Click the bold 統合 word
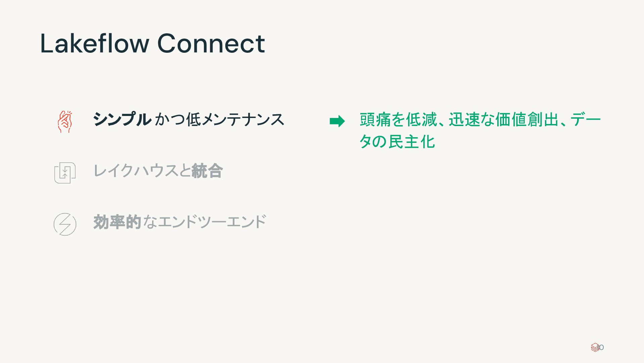This screenshot has height=363, width=644. (207, 170)
